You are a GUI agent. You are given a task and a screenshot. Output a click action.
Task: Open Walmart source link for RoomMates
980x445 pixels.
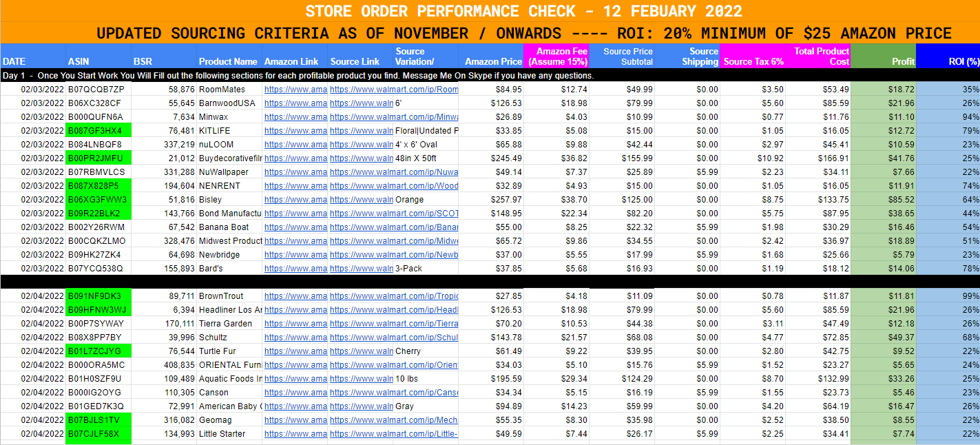394,89
